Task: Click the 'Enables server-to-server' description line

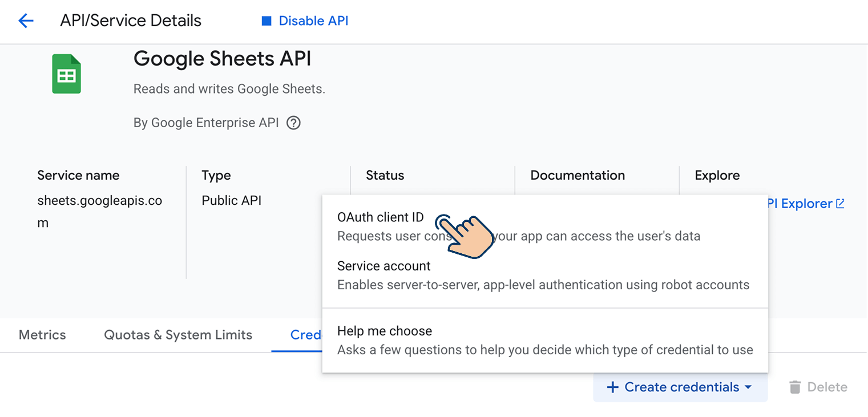Action: (543, 285)
